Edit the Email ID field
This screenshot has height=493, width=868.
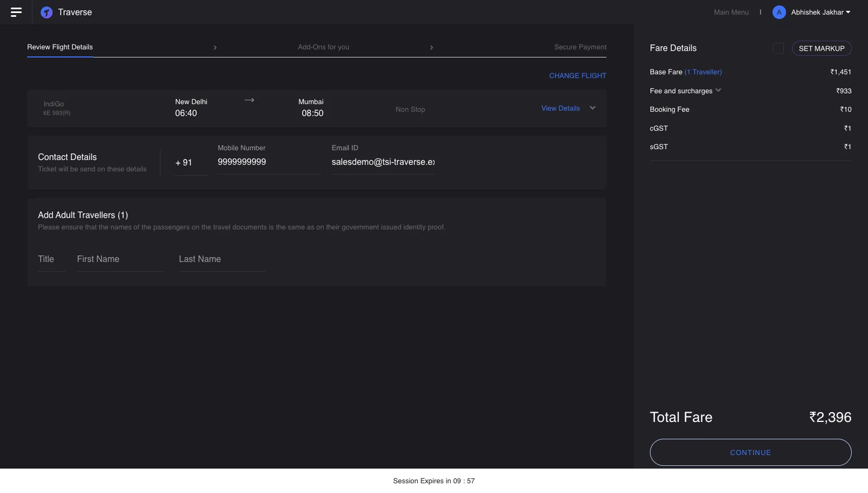[x=383, y=162]
